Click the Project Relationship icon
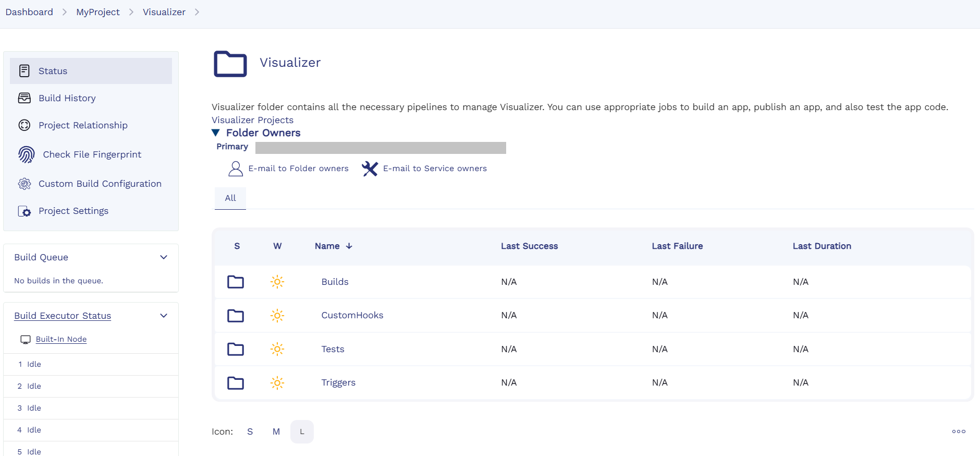 (x=24, y=125)
